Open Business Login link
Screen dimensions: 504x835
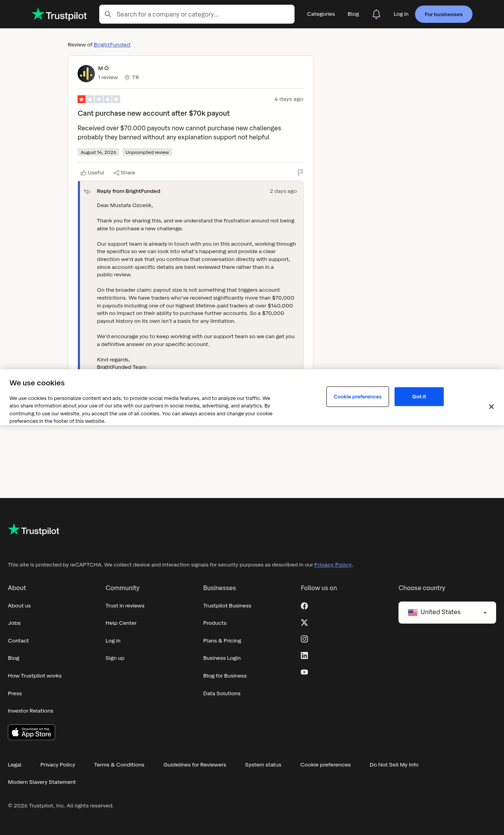coord(222,658)
